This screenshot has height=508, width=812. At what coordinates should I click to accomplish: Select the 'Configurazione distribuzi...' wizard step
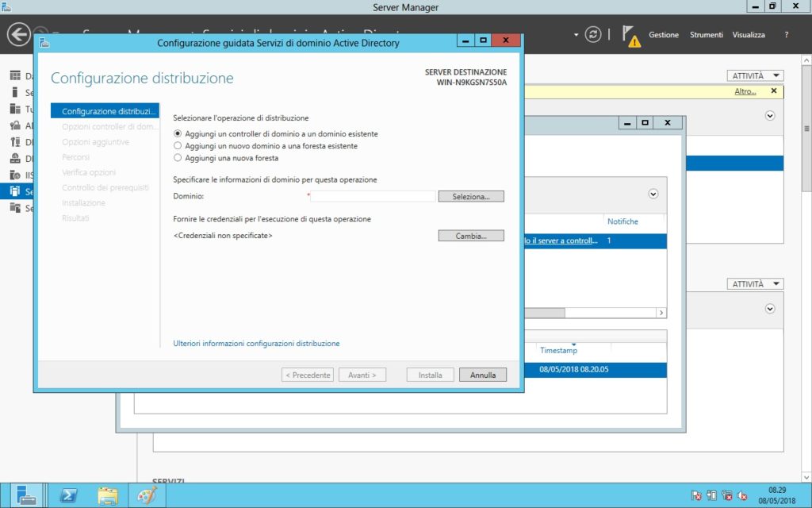105,111
